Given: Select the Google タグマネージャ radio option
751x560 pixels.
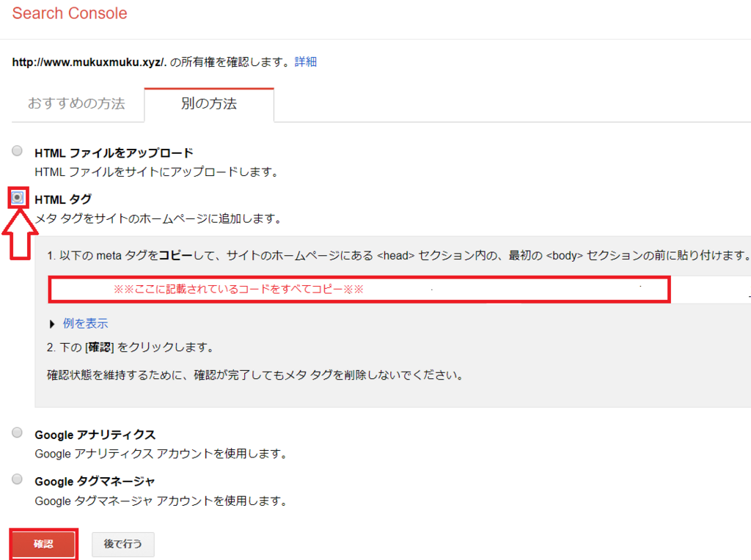Looking at the screenshot, I should point(18,479).
